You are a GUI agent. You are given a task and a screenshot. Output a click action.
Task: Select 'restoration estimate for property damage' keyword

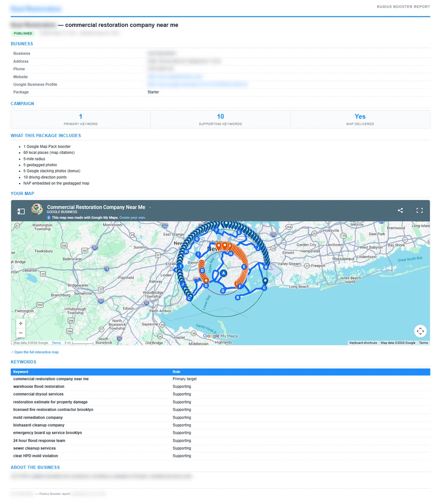point(50,402)
